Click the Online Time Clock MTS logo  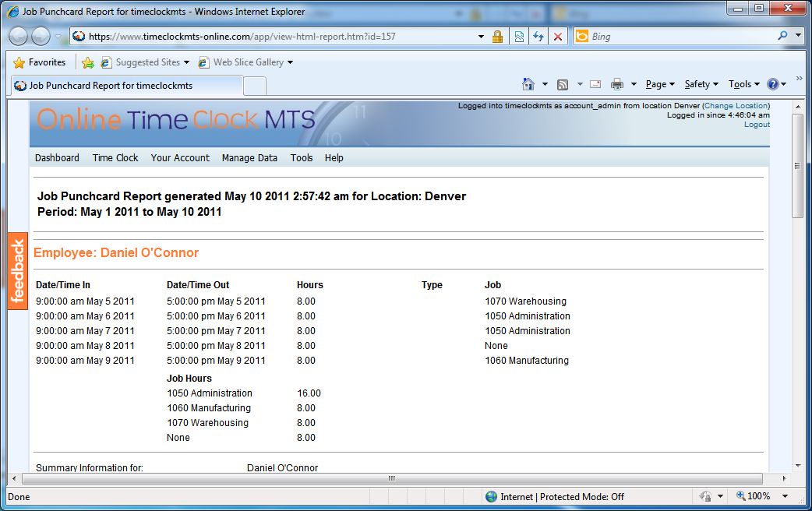[176, 120]
